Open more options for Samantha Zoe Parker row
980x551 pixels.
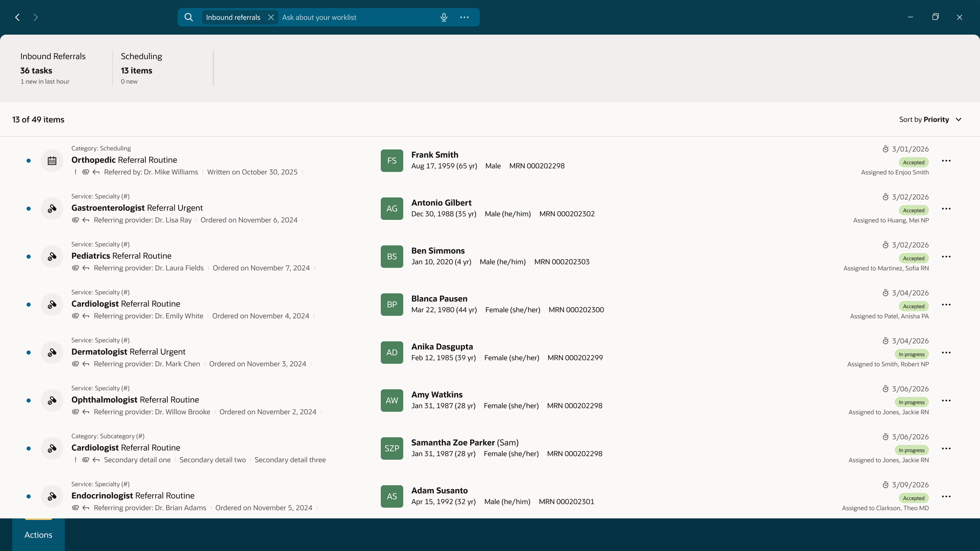[x=946, y=448]
